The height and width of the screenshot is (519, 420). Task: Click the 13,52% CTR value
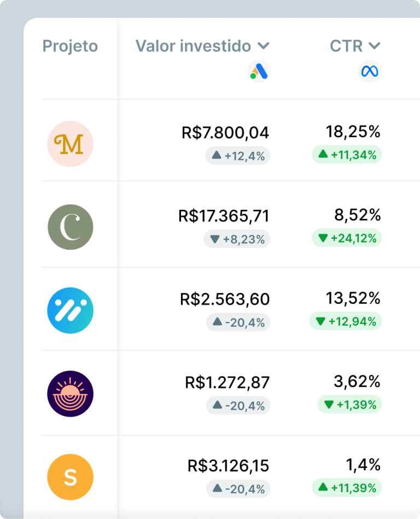tap(353, 298)
